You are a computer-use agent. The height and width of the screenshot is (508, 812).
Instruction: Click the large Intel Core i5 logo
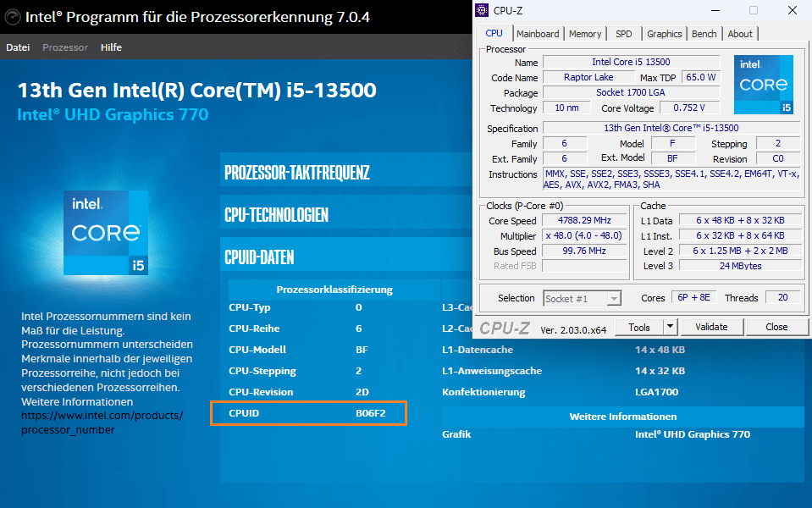click(x=106, y=233)
